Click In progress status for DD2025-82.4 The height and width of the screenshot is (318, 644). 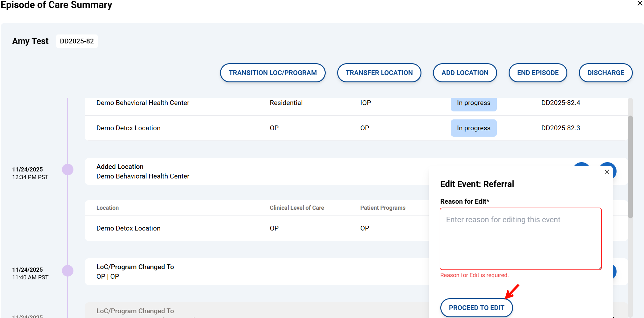click(473, 103)
